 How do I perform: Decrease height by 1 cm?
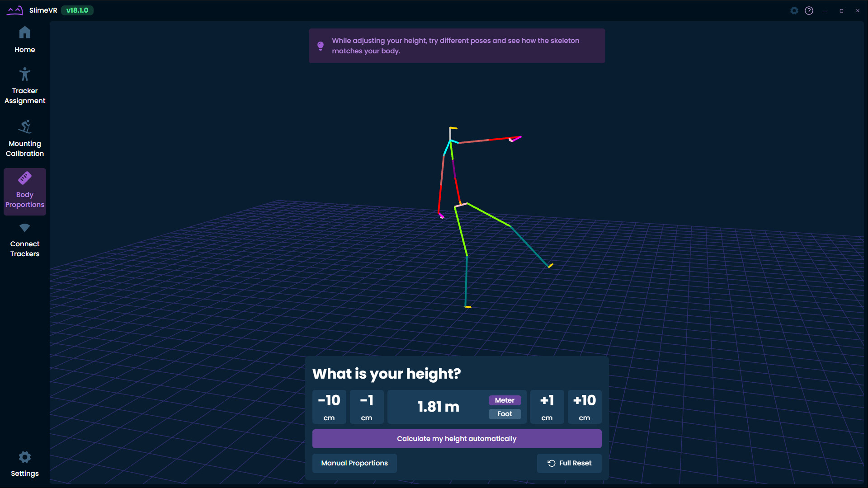367,407
